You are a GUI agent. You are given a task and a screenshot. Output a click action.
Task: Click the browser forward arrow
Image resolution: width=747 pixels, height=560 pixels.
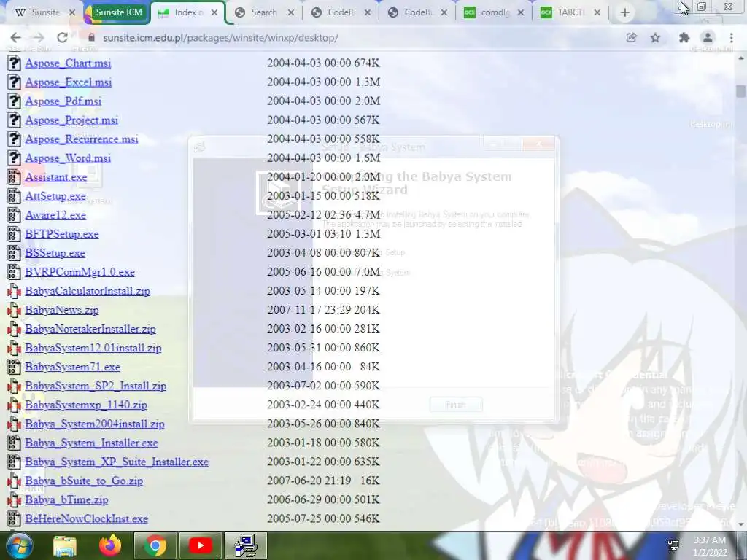(x=39, y=38)
